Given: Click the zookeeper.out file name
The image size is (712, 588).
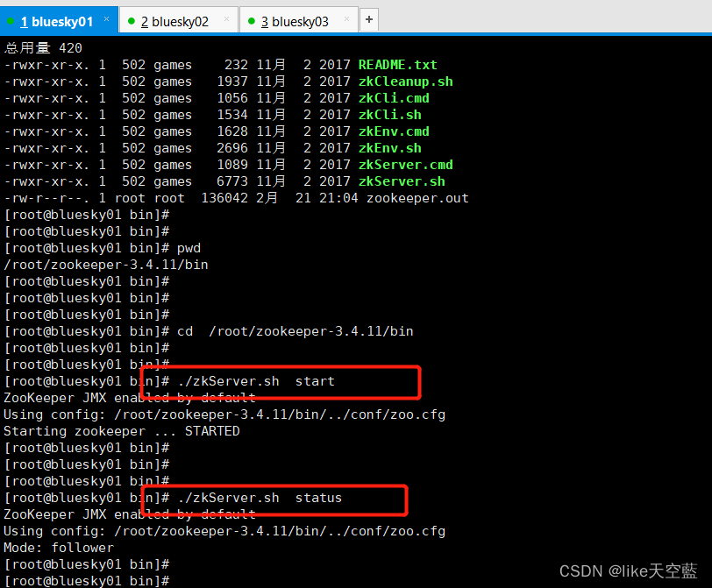Looking at the screenshot, I should 417,198.
